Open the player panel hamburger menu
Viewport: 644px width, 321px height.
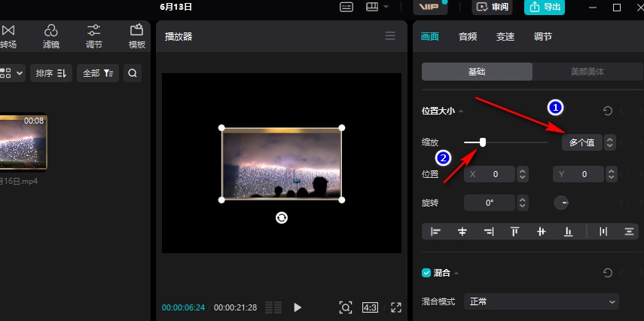(x=389, y=35)
